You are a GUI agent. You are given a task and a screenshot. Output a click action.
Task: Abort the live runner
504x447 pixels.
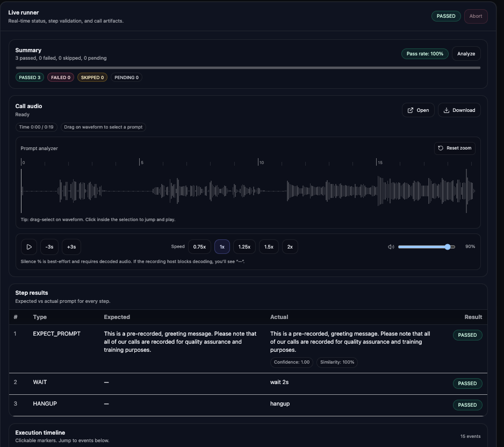tap(476, 16)
